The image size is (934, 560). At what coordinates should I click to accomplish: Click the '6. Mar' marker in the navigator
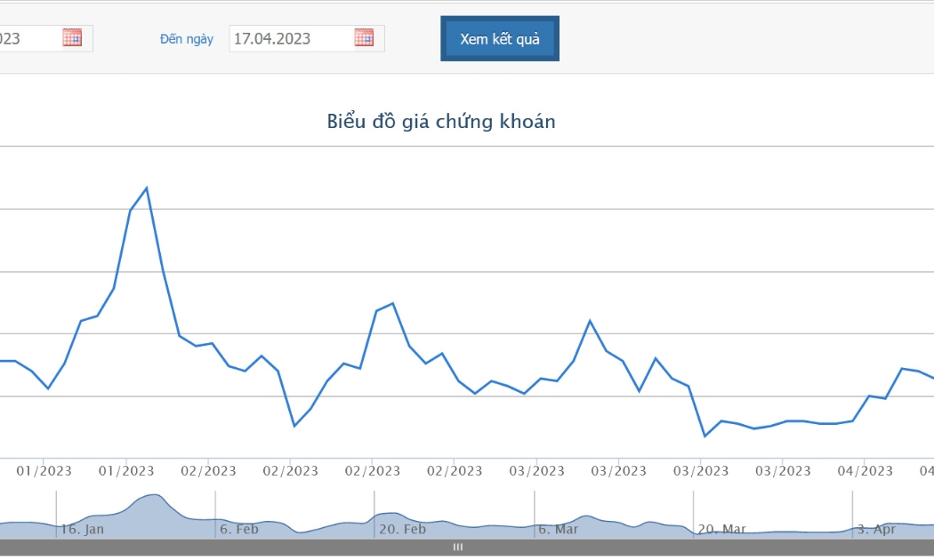tap(558, 529)
